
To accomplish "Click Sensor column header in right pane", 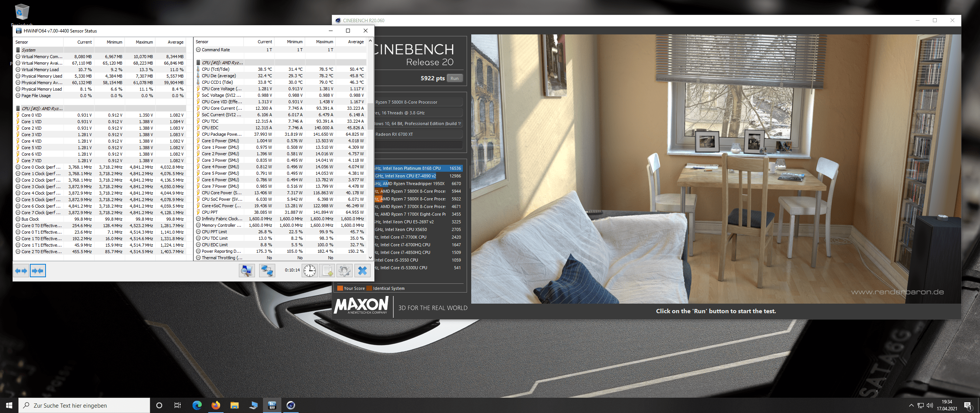I will (219, 42).
